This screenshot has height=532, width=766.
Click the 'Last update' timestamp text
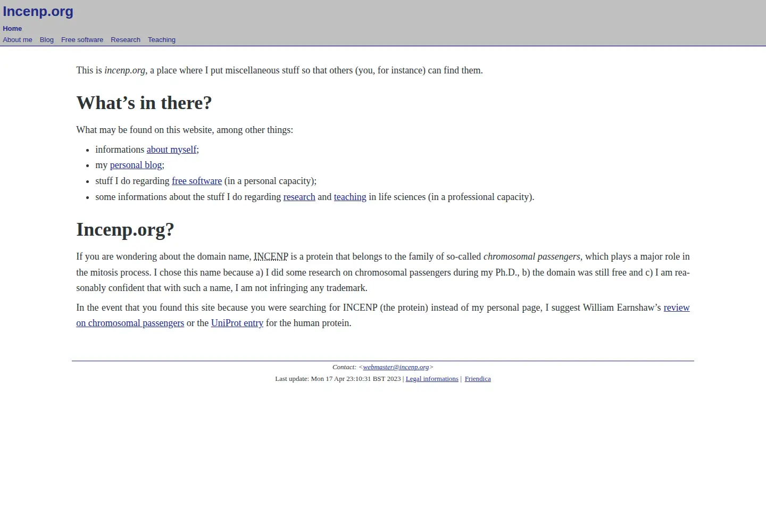338,379
